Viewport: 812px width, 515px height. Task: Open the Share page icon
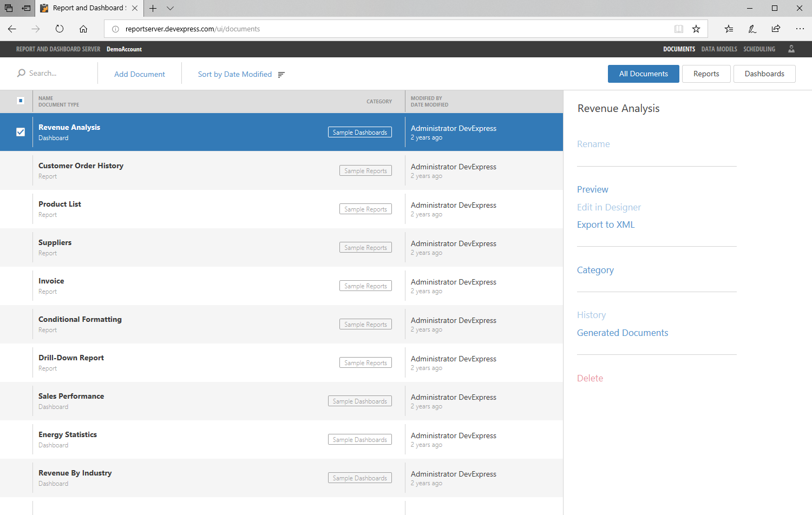pos(776,29)
